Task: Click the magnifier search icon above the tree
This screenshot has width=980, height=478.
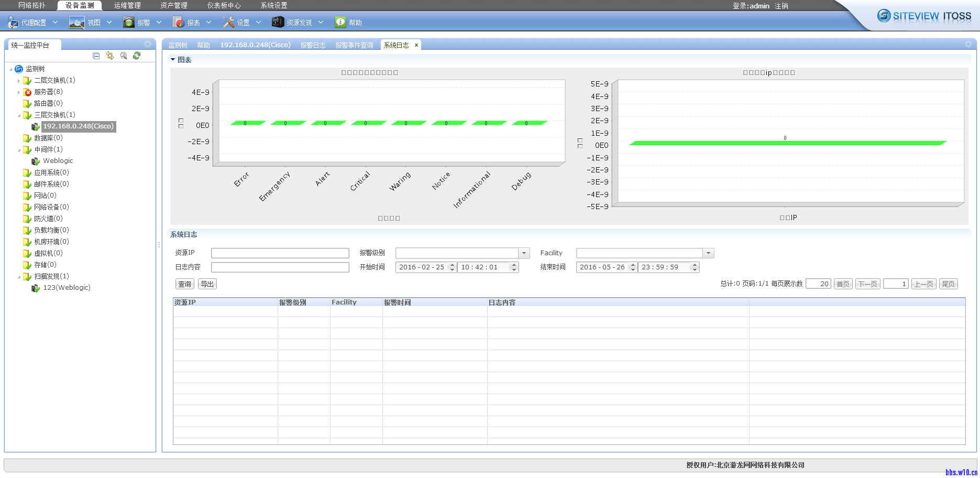Action: 124,56
